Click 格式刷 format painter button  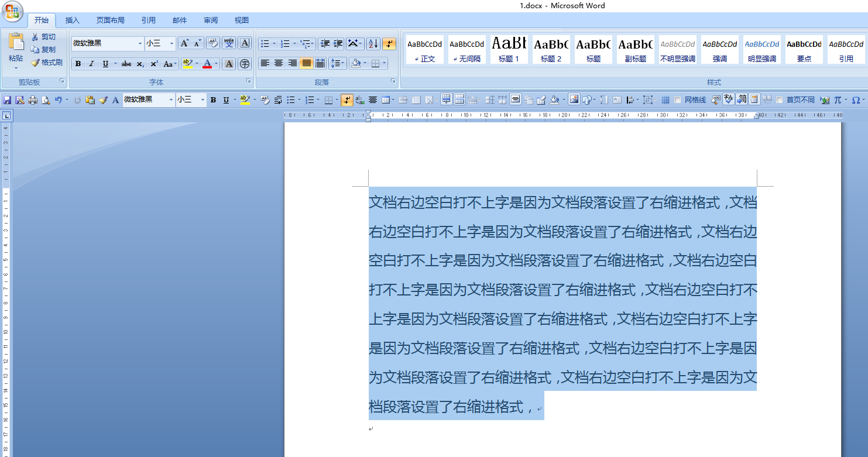[47, 63]
